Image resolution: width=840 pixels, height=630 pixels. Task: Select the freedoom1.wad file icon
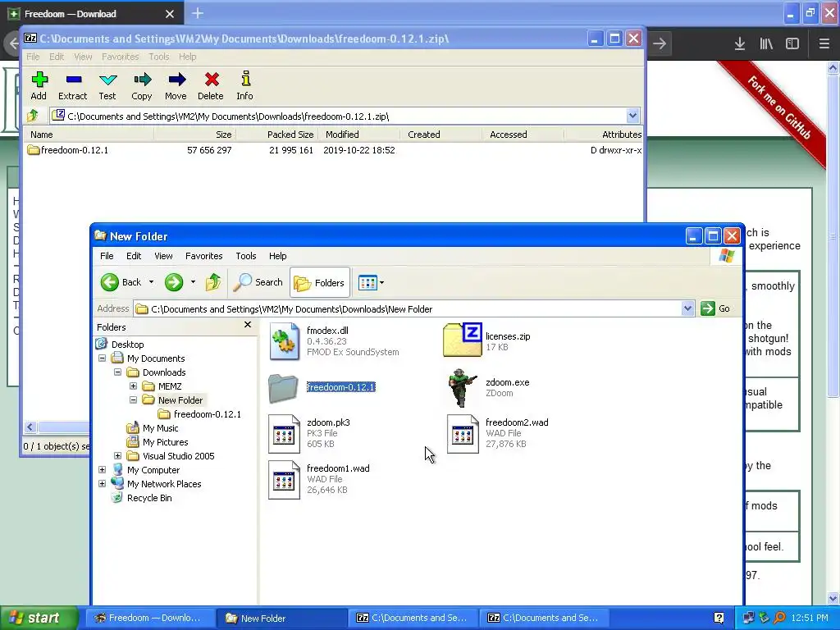tap(284, 479)
